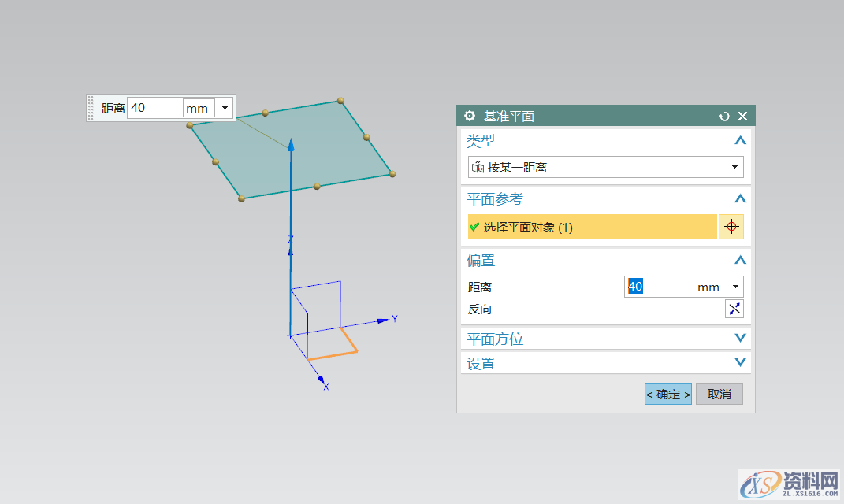The height and width of the screenshot is (504, 844).
Task: Collapse the 平面参考 section
Action: tap(739, 198)
